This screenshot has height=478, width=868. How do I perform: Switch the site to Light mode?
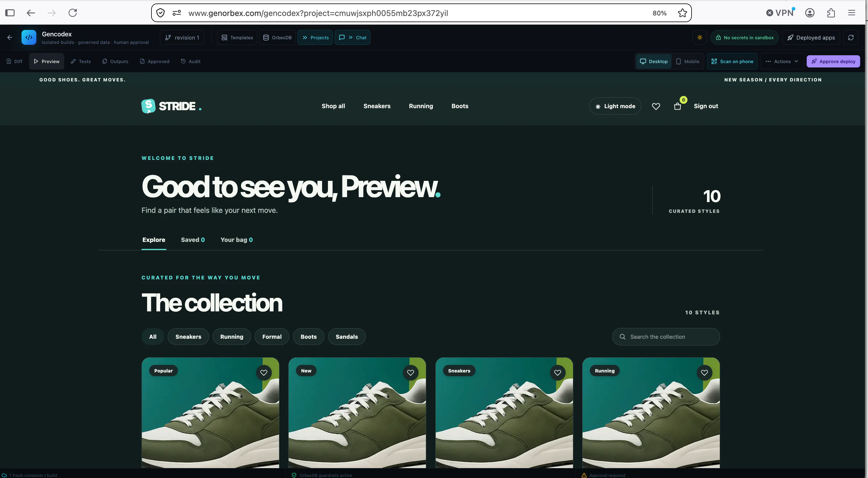pos(615,106)
